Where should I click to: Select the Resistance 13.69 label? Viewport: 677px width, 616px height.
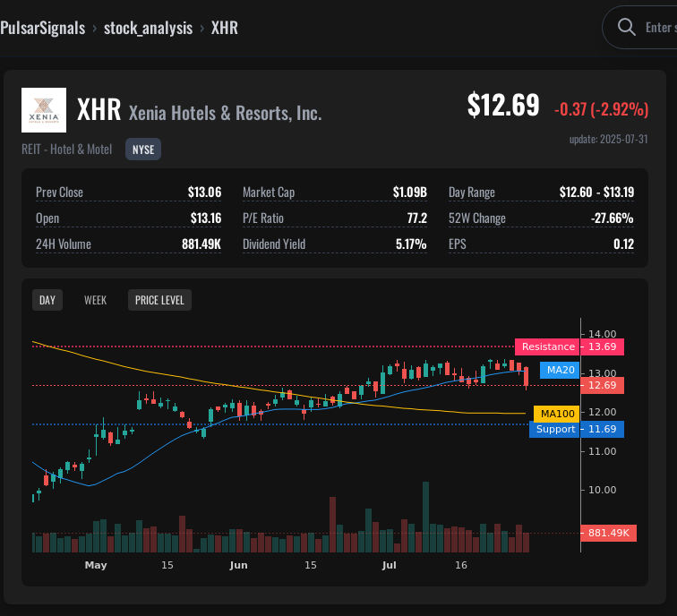(570, 346)
